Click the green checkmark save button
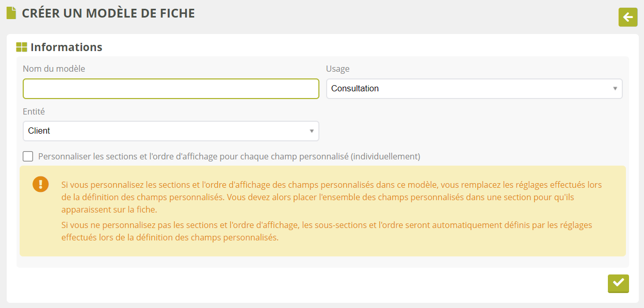Screen dimensions: 644x308 point(618,283)
